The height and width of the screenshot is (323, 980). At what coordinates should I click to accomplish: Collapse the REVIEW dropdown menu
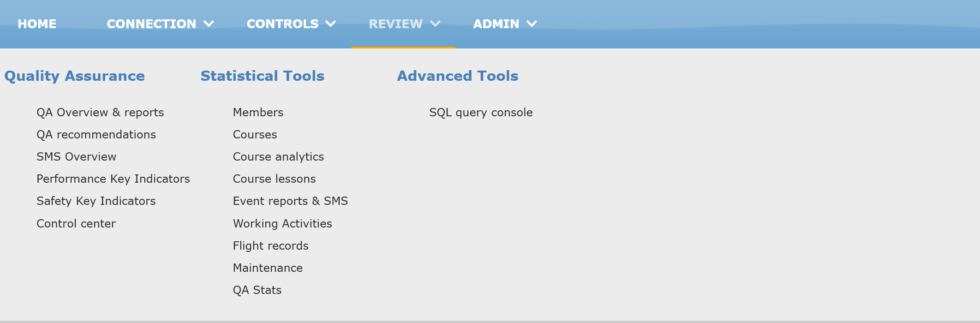404,24
